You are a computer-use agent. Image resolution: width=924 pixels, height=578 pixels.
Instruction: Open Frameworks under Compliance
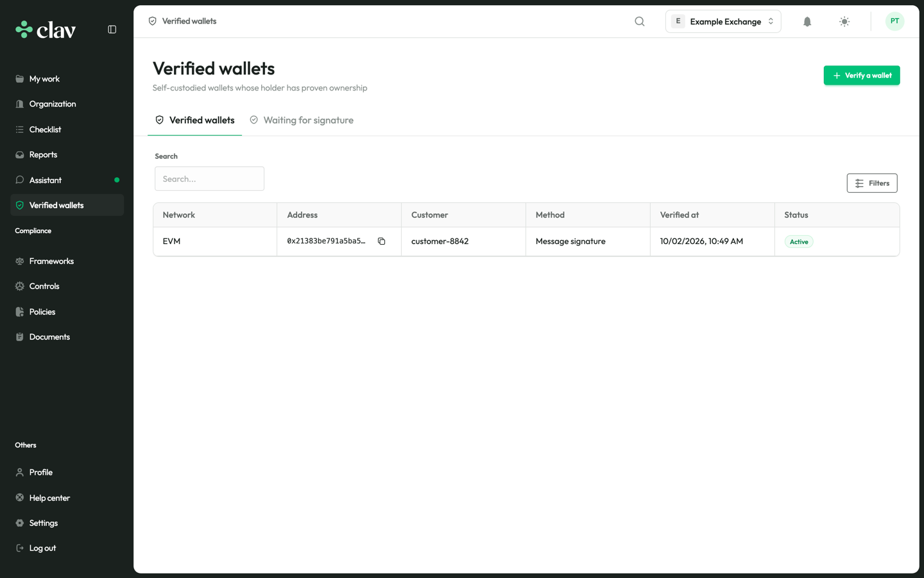(x=67, y=261)
